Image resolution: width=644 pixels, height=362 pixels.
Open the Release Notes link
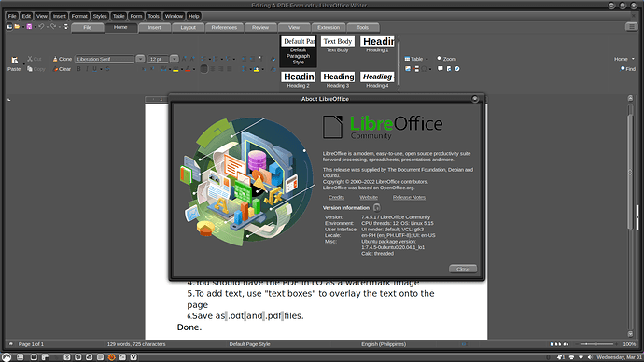[x=409, y=198]
